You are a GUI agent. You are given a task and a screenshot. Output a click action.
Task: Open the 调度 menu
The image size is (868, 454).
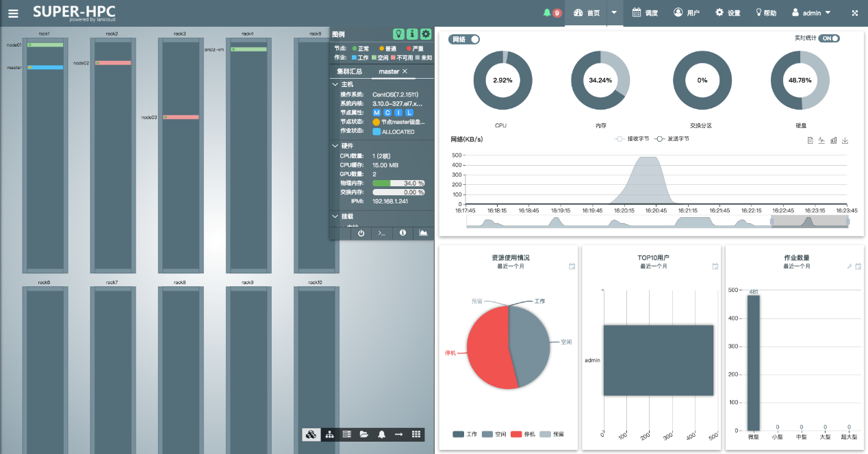pos(645,13)
